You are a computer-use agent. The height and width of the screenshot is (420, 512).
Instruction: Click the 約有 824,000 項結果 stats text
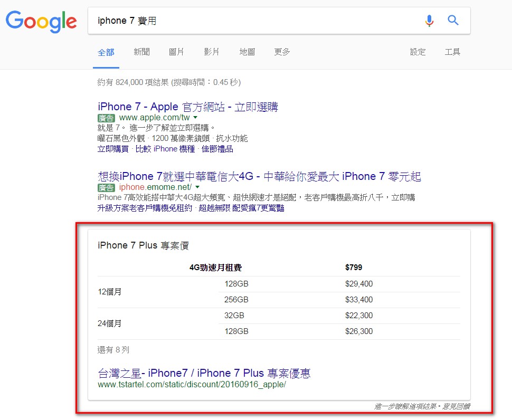point(169,82)
